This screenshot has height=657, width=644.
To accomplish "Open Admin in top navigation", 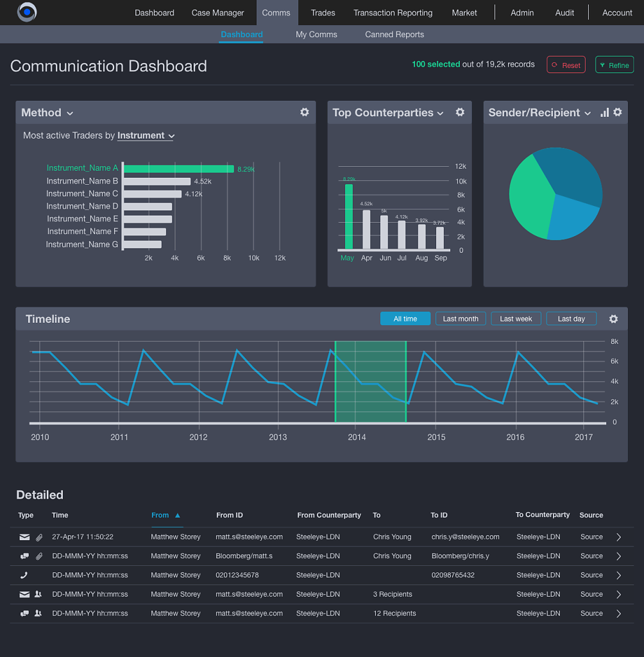I will click(x=522, y=13).
